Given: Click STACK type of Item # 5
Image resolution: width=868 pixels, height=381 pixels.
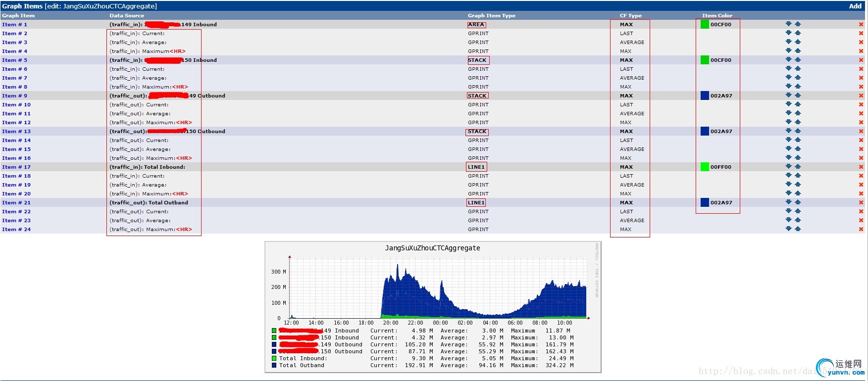Looking at the screenshot, I should click(477, 60).
